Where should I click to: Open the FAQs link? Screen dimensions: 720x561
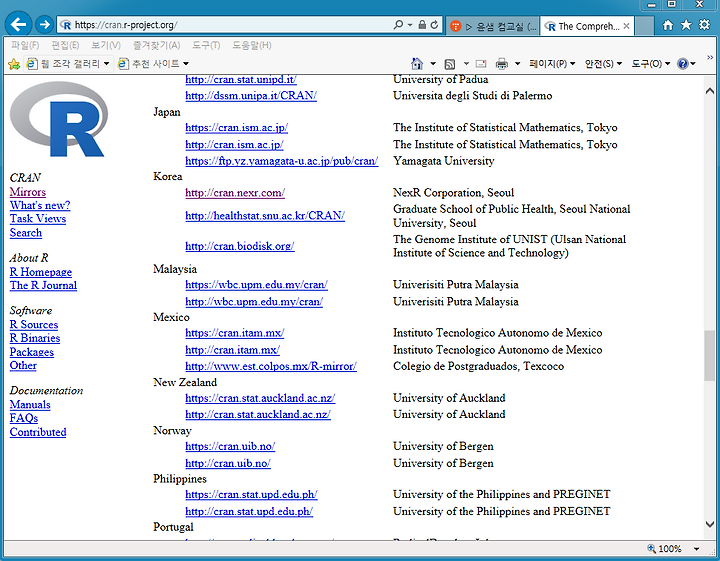pyautogui.click(x=24, y=418)
